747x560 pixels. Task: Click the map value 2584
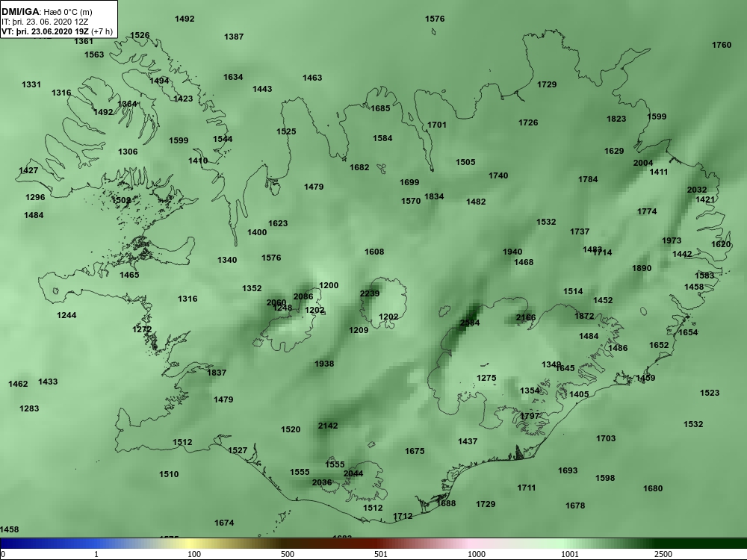point(470,323)
